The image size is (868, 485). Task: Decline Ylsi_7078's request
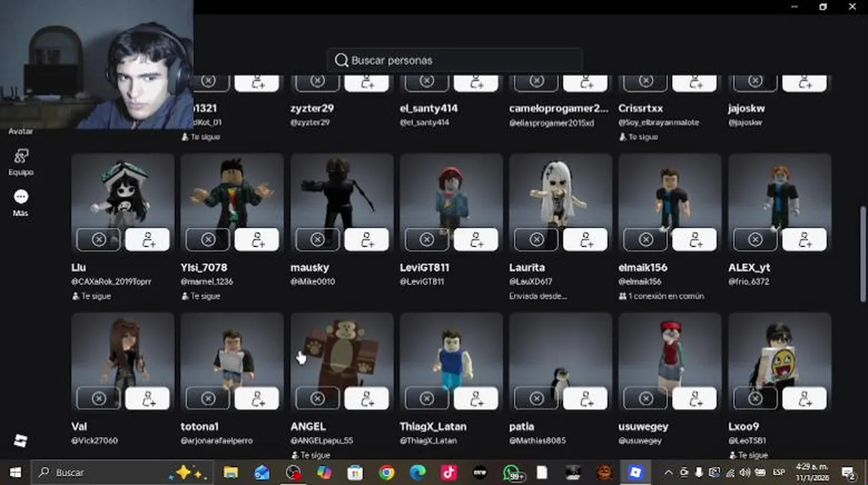(x=208, y=239)
